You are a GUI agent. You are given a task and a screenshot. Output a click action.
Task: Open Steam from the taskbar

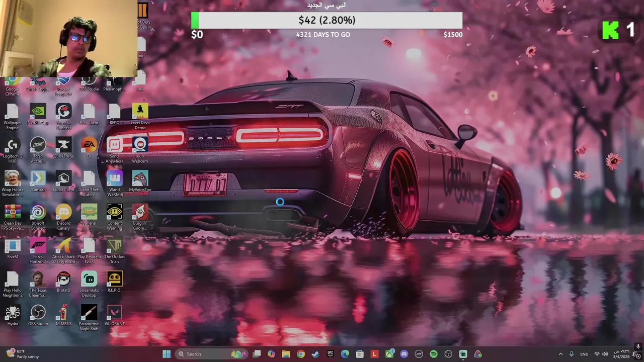315,354
